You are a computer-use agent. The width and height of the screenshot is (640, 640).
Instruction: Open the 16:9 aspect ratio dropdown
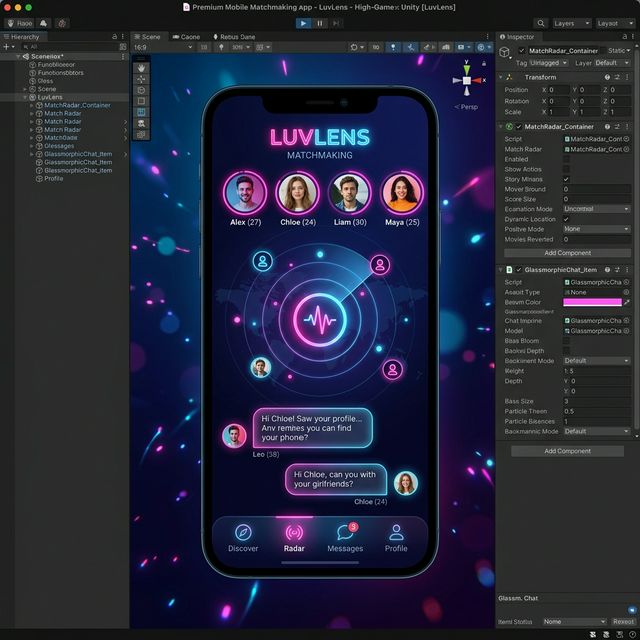pyautogui.click(x=163, y=47)
